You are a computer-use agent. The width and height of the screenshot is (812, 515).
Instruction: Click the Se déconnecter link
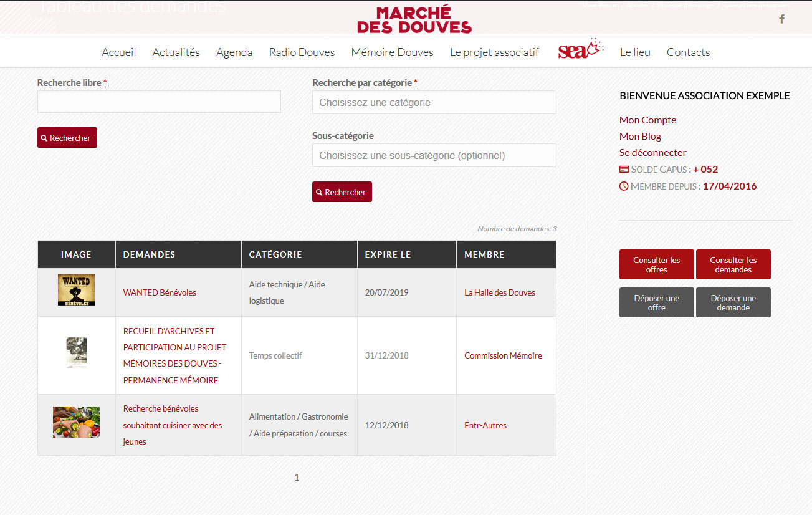pos(652,152)
